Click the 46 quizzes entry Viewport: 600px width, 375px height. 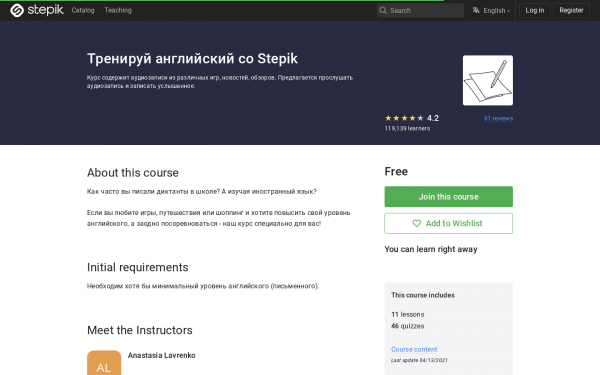(408, 326)
